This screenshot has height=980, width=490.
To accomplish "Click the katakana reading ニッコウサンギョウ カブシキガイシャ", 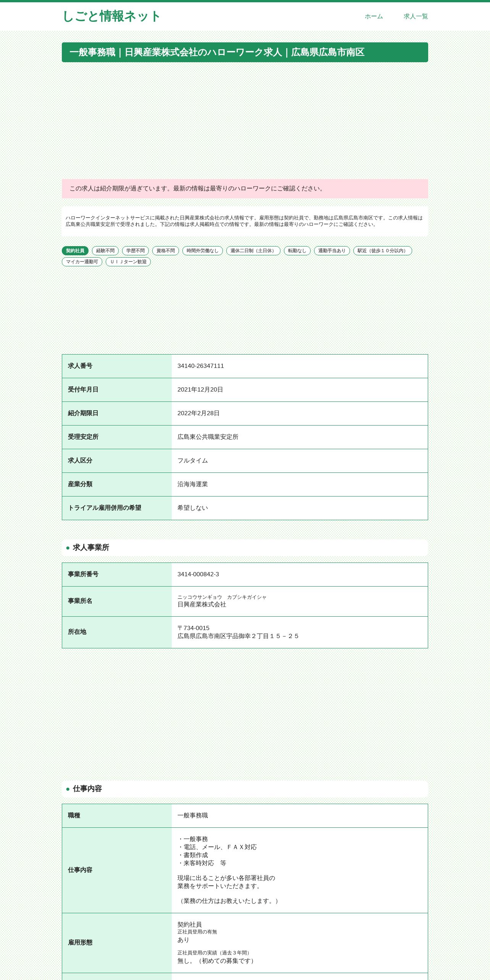I will click(x=222, y=597).
